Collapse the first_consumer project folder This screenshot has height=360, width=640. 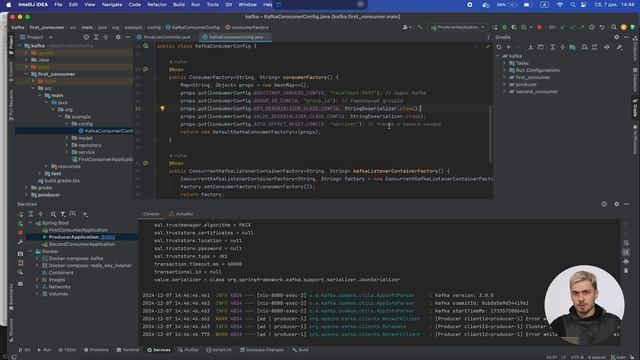click(x=27, y=74)
